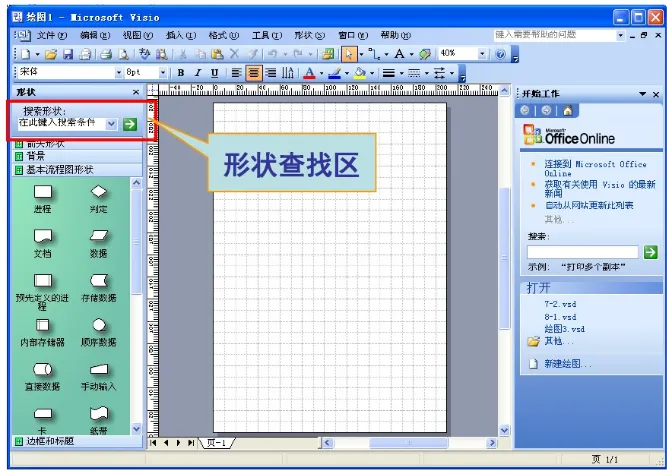Click the Redo arrow icon
667x470 pixels.
(298, 54)
